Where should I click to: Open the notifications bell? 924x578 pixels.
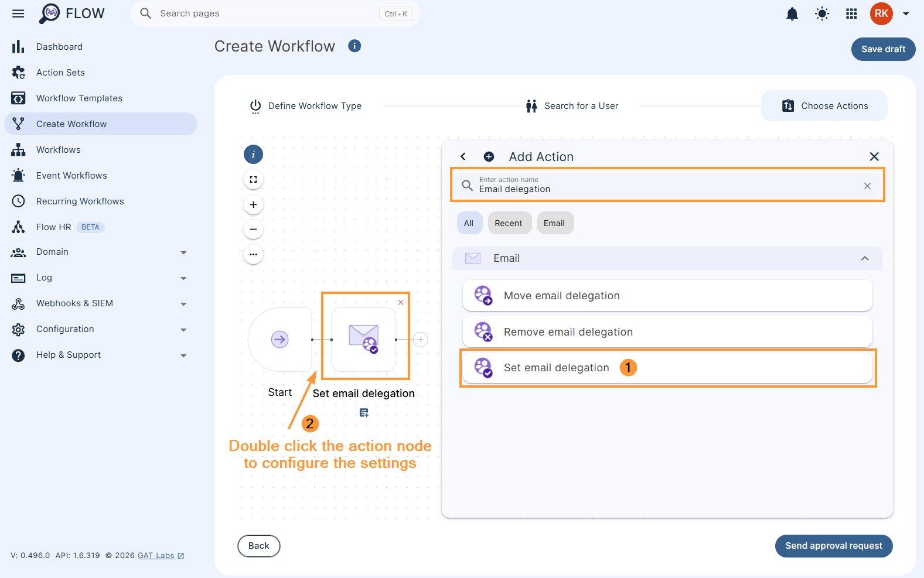[x=792, y=13]
